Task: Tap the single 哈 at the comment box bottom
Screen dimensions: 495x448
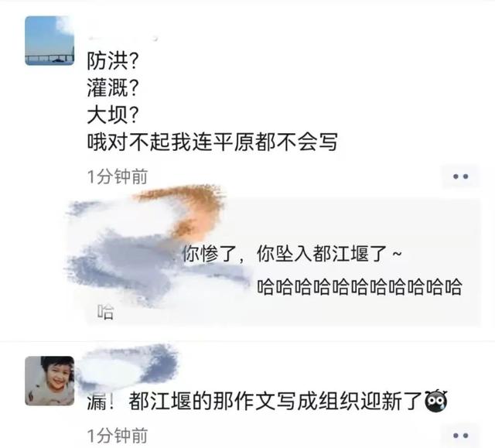Action: coord(105,312)
